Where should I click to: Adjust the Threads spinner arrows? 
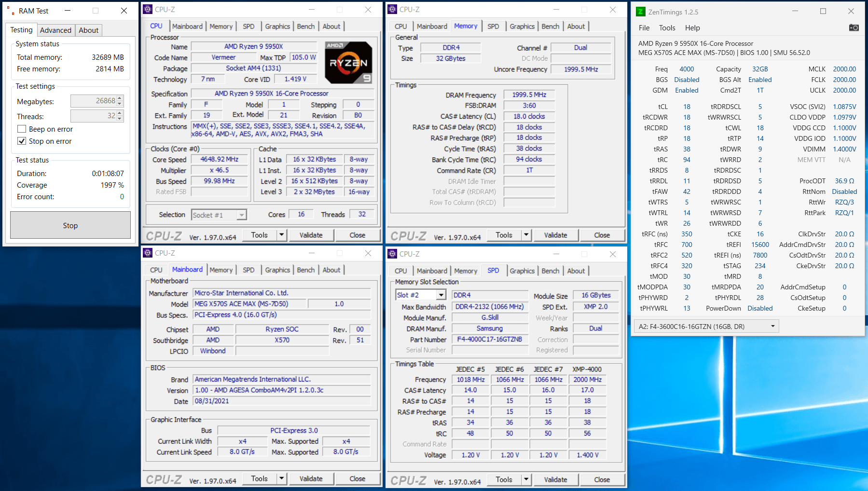120,116
